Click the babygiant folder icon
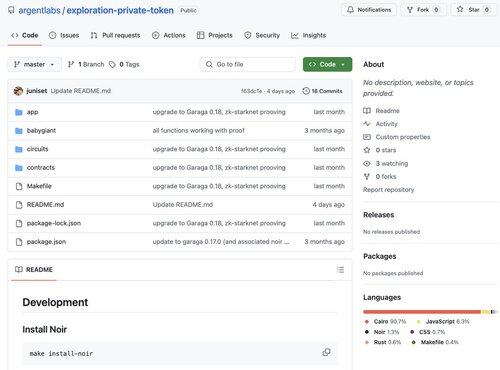The width and height of the screenshot is (500, 370). (x=19, y=131)
